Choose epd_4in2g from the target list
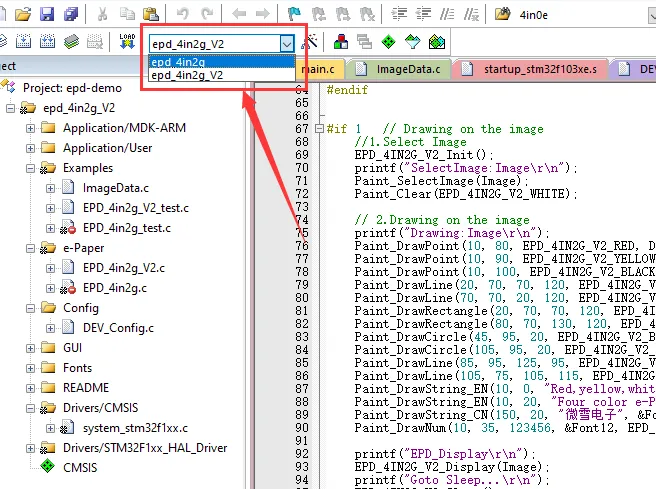656x489 pixels. coord(222,62)
